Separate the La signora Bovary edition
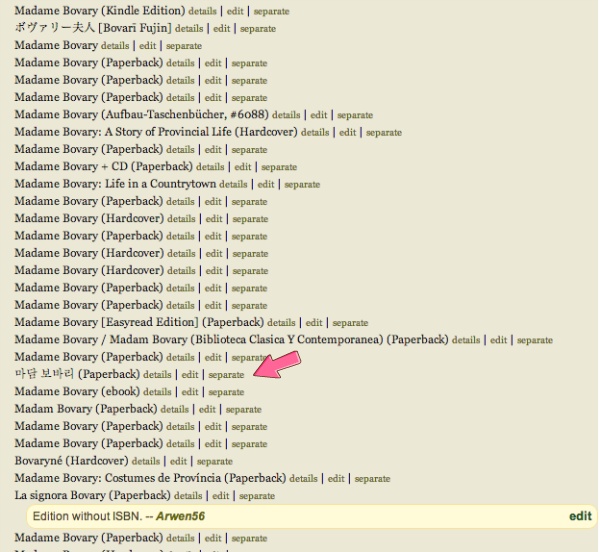Screen dimensions: 600x552 pos(257,496)
